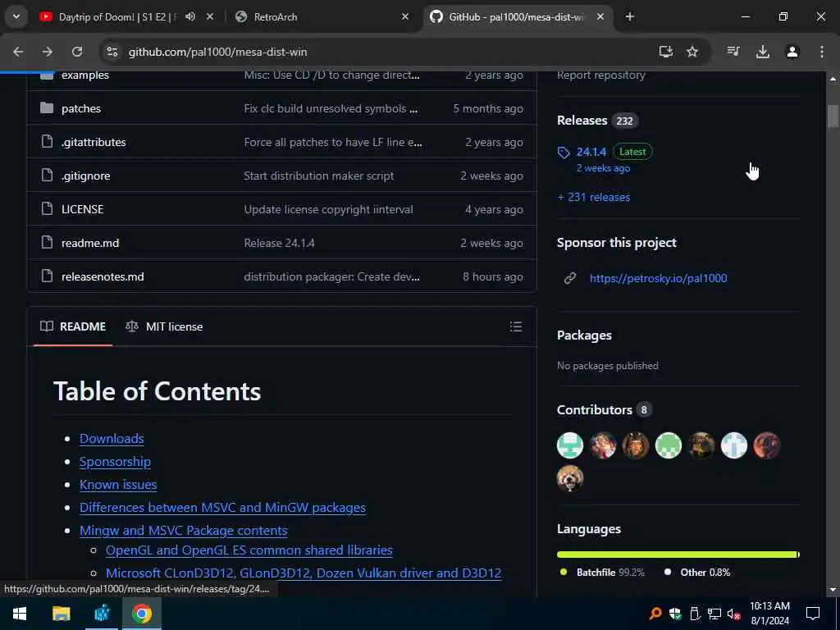This screenshot has height=630, width=840.
Task: Open the README outline list icon
Action: [x=516, y=326]
